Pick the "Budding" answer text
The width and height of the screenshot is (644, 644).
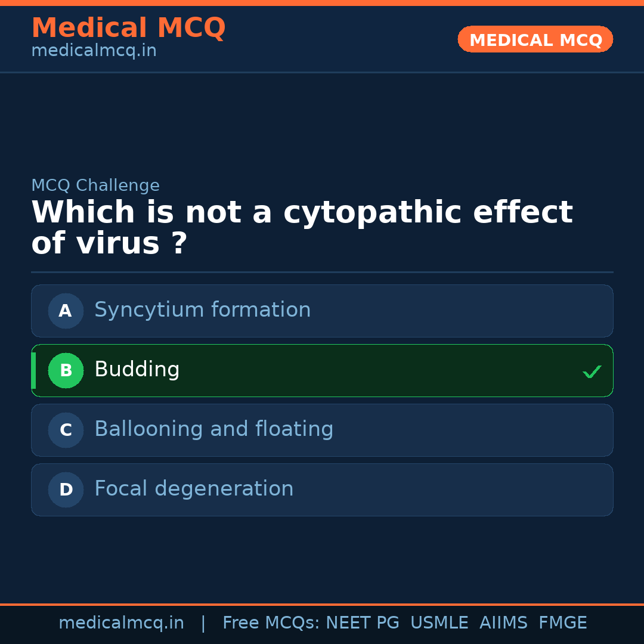137,370
